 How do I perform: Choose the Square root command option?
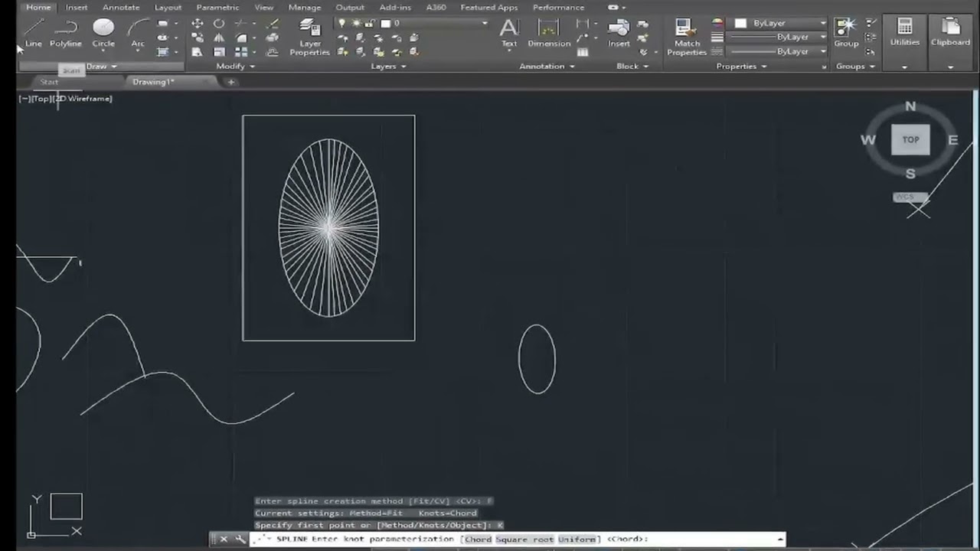pyautogui.click(x=524, y=540)
